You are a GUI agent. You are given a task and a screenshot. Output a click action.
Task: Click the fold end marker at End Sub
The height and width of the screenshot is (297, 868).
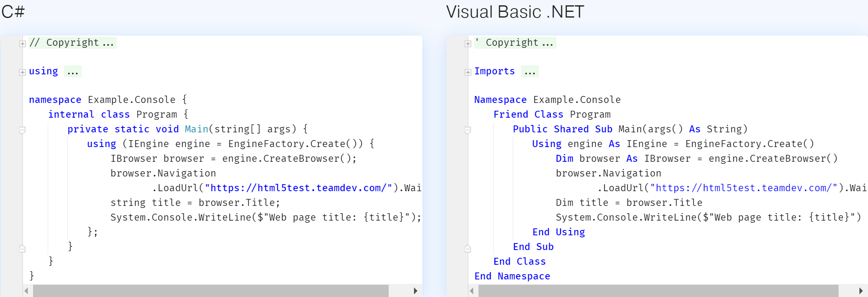pyautogui.click(x=468, y=248)
